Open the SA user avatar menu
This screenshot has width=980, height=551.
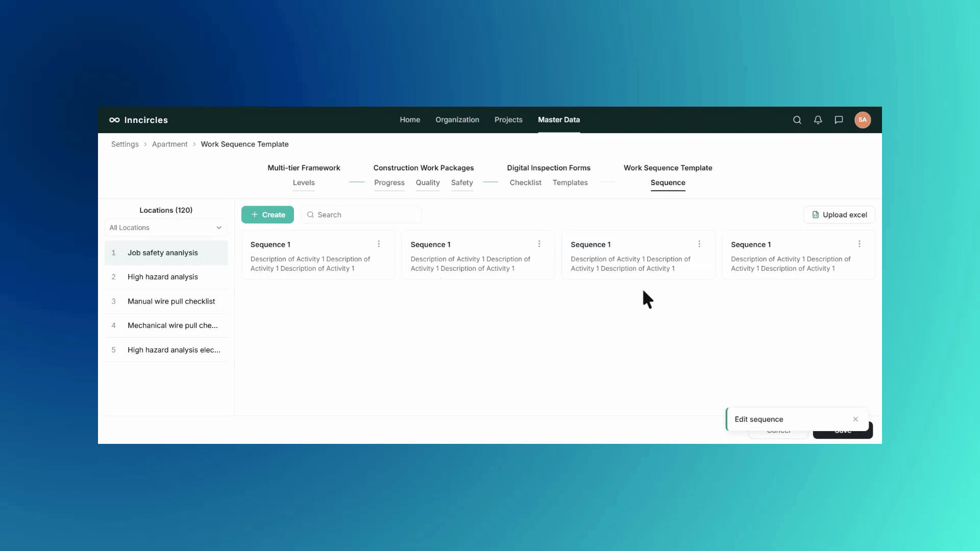(x=863, y=120)
